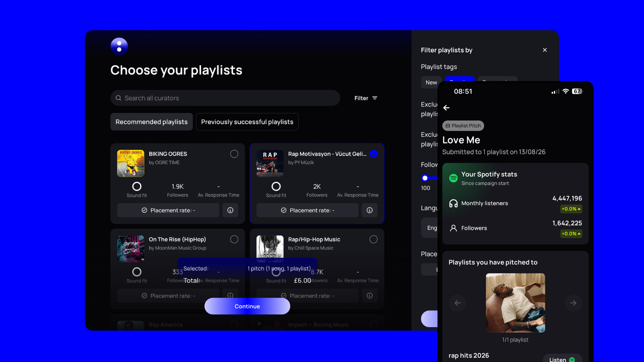This screenshot has height=362, width=644.
Task: Open info icon on Rap/Hip-Hop Music card
Action: pos(369,296)
